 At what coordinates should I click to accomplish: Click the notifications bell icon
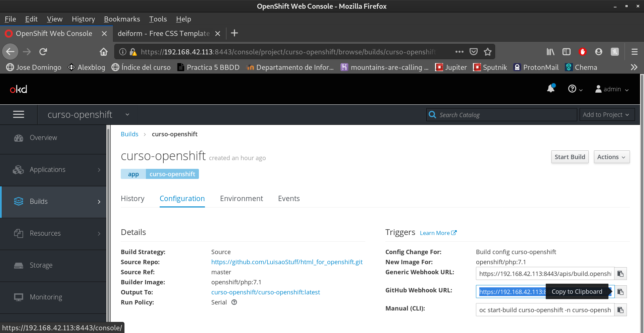tap(551, 89)
